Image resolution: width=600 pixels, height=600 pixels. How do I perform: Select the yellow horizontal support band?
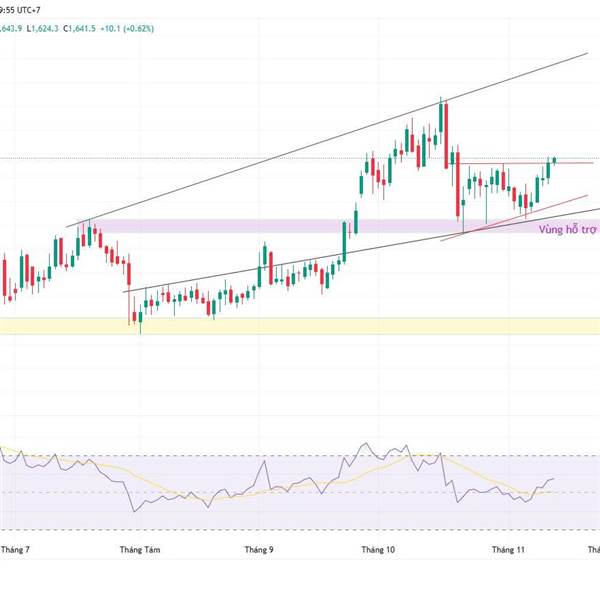tap(300, 326)
